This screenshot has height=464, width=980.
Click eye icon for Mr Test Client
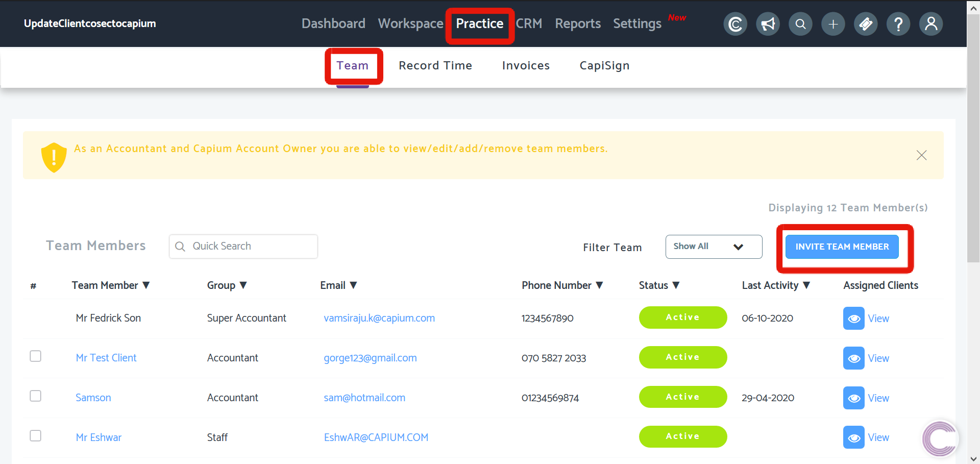(x=853, y=358)
